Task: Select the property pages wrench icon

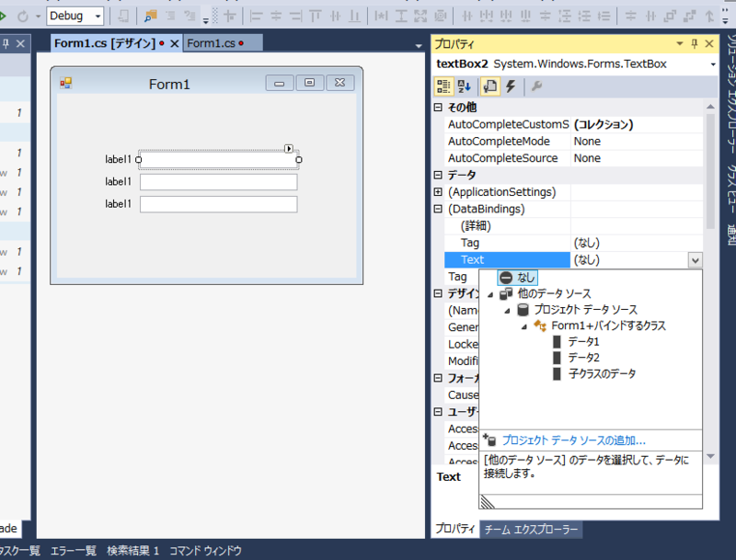Action: point(535,86)
